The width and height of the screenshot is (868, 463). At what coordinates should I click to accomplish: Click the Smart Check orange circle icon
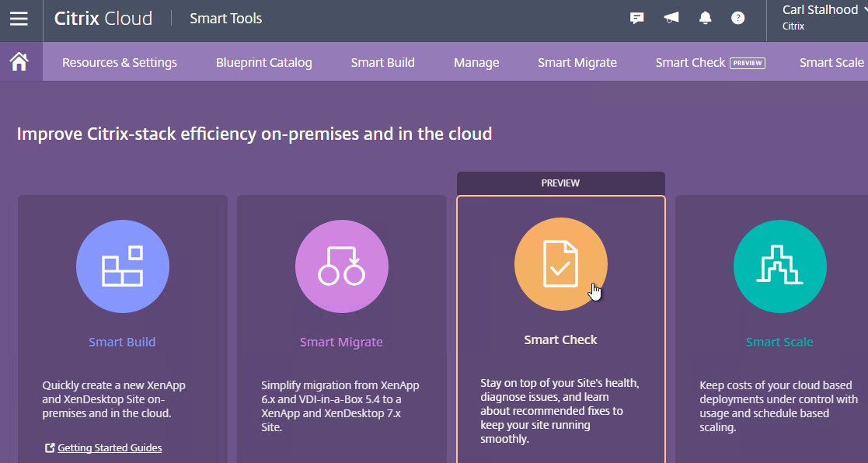coord(561,264)
